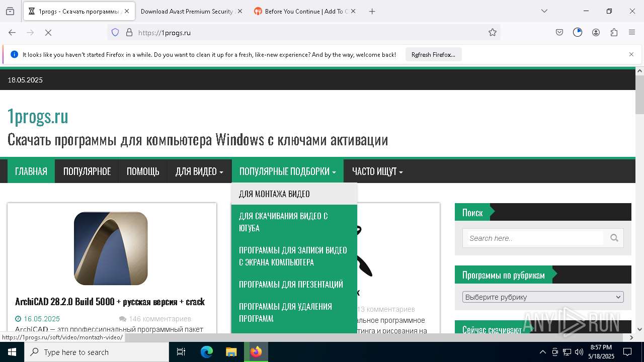Expand ДЛЯ ВИДЕО dropdown menu
The width and height of the screenshot is (644, 362).
coord(199,171)
